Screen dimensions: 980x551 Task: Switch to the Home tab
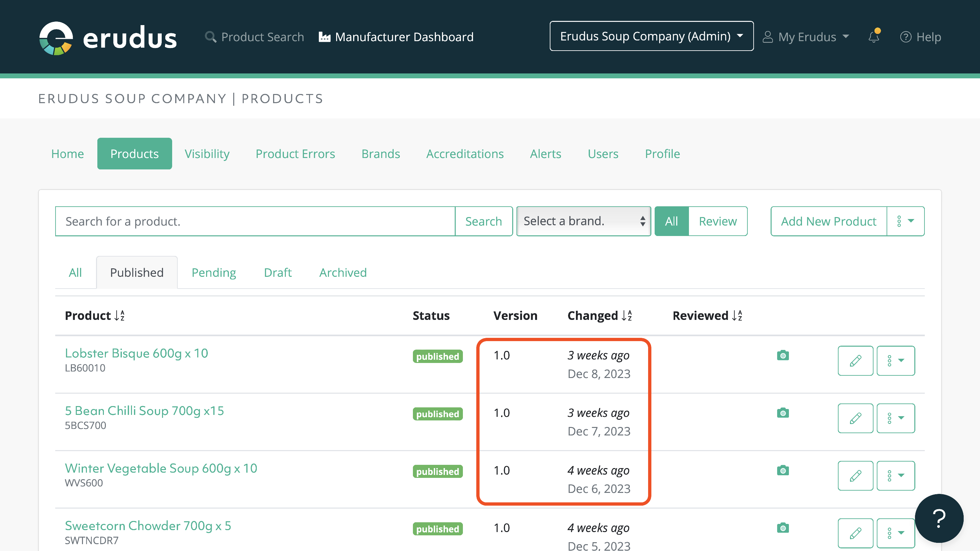tap(68, 154)
